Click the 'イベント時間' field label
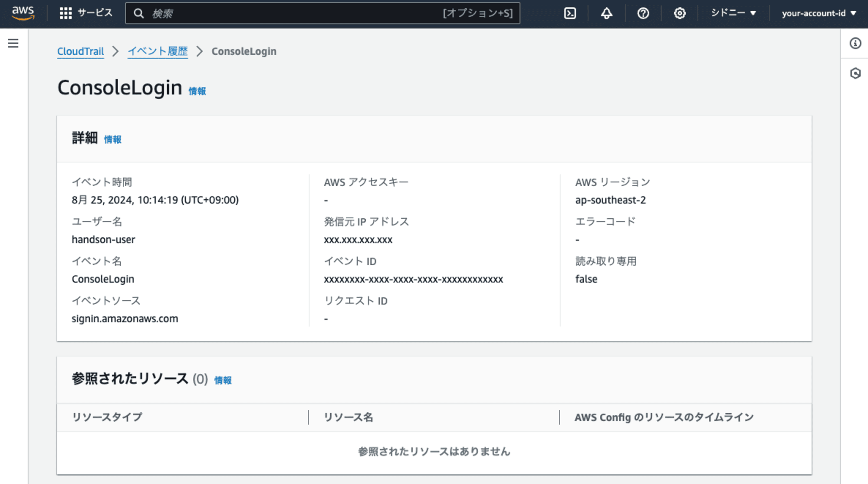This screenshot has width=868, height=484. [x=102, y=182]
